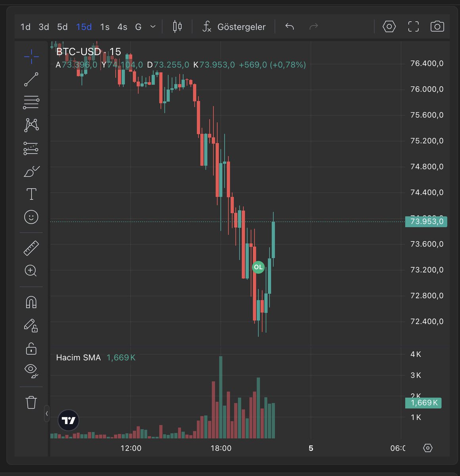Click the 75.200,0 price scale label
The width and height of the screenshot is (460, 476).
[x=427, y=141]
